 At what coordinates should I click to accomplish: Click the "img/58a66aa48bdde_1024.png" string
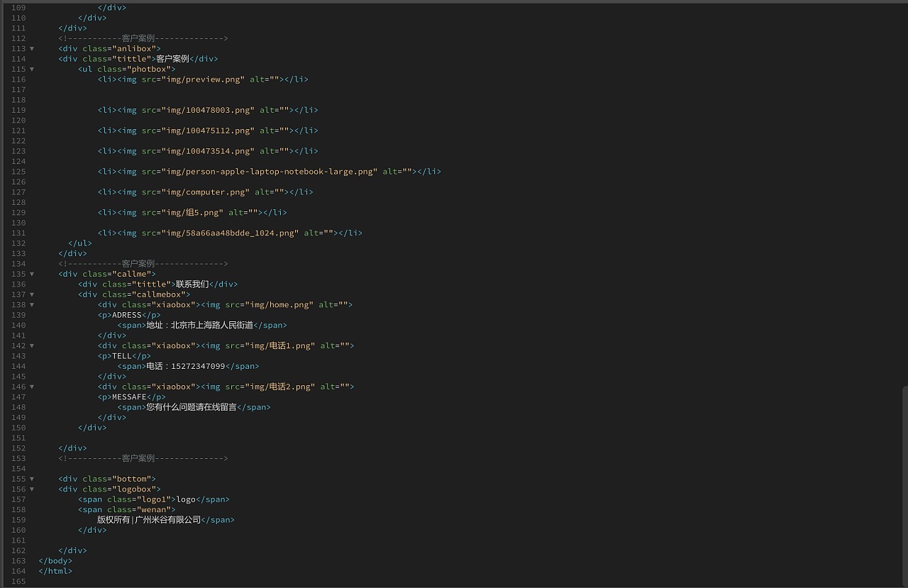[231, 233]
